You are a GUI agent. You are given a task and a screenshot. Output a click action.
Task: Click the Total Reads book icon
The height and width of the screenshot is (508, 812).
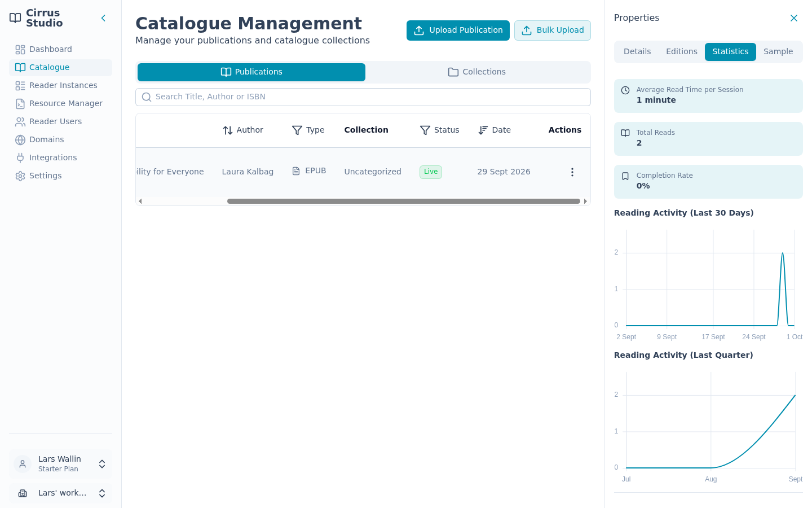pyautogui.click(x=625, y=133)
